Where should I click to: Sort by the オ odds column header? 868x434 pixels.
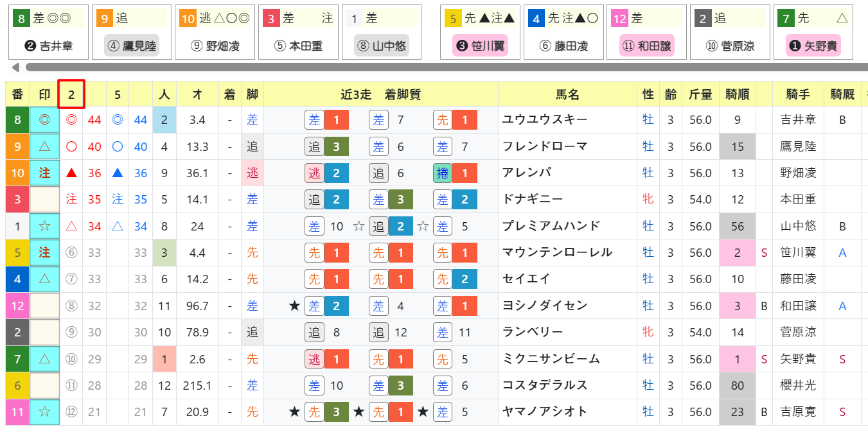(197, 94)
